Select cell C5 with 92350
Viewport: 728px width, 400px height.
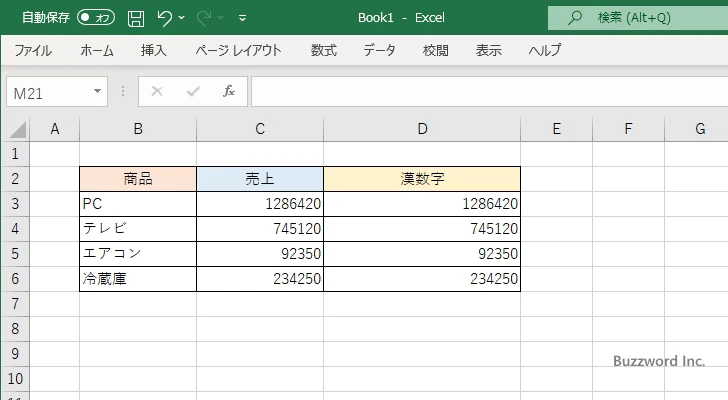tap(260, 254)
